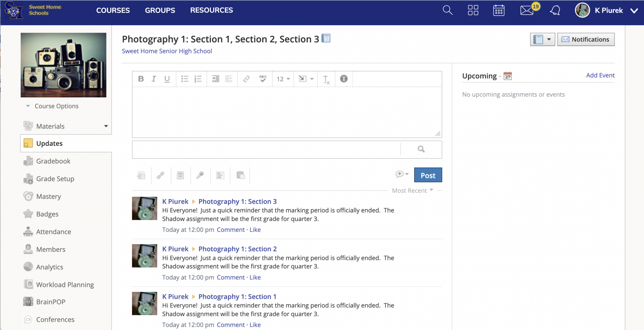
Task: Toggle underline text formatting
Action: [x=167, y=79]
